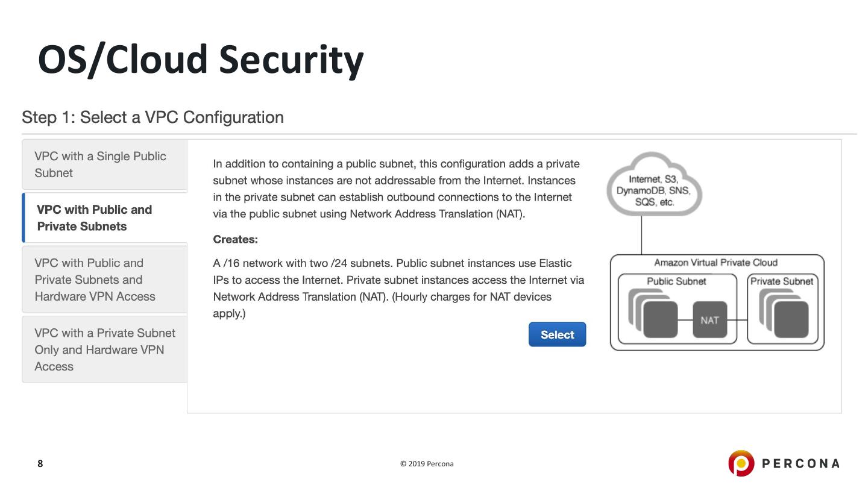Image resolution: width=868 pixels, height=488 pixels.
Task: Click the PERCONA wordmark text
Action: [x=800, y=463]
